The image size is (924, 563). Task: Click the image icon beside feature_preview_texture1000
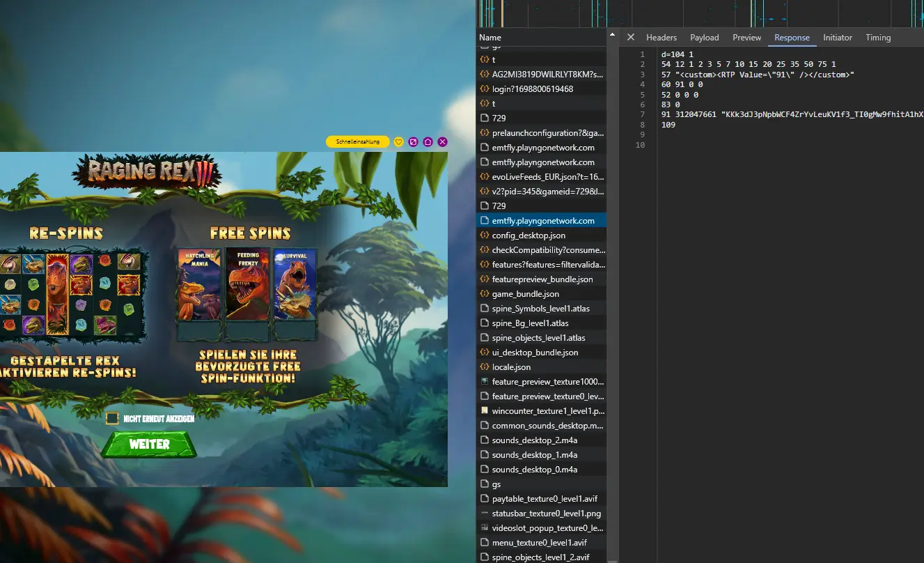coord(485,381)
